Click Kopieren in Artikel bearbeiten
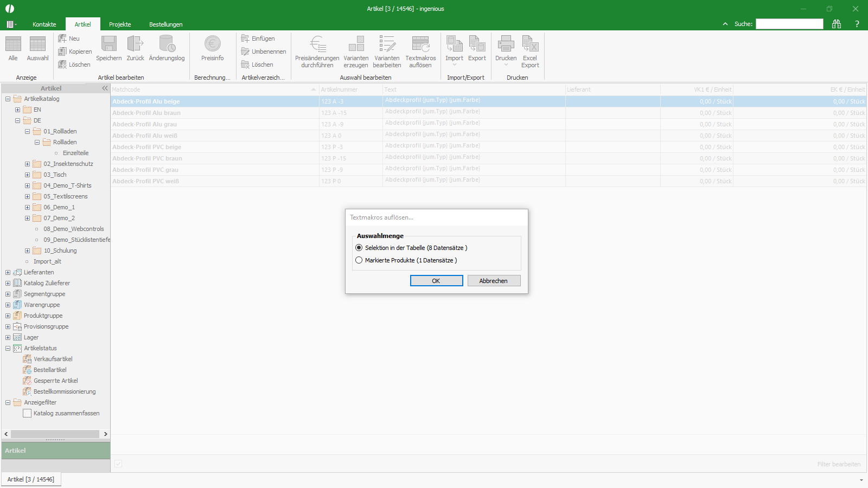Viewport: 868px width, 488px height. [x=75, y=52]
